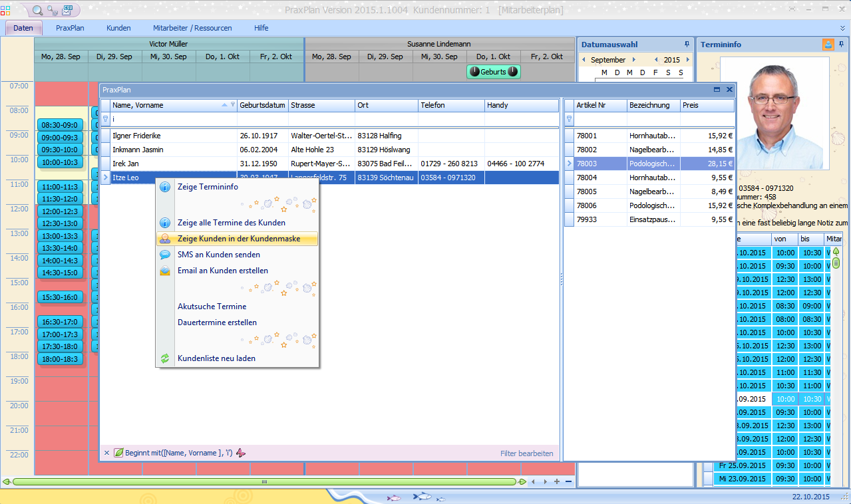The width and height of the screenshot is (851, 504).
Task: Open the filter history dropdown next to the filter text
Action: coord(241,453)
